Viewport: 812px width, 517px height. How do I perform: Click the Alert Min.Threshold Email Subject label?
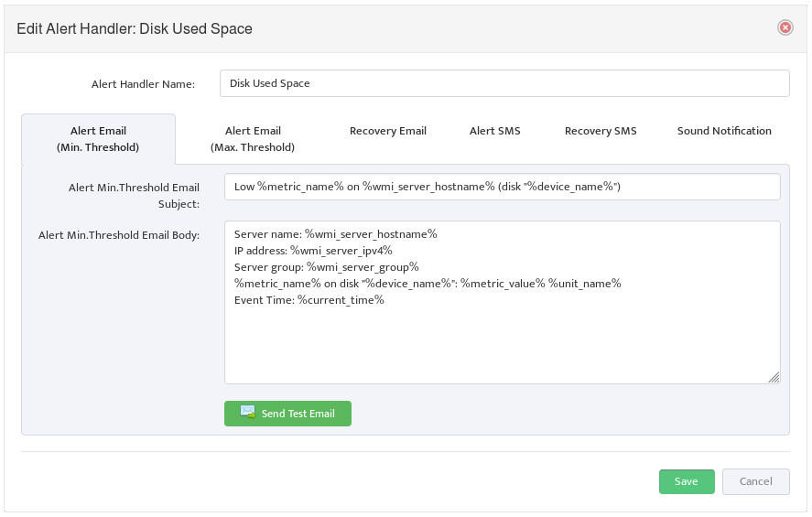134,196
